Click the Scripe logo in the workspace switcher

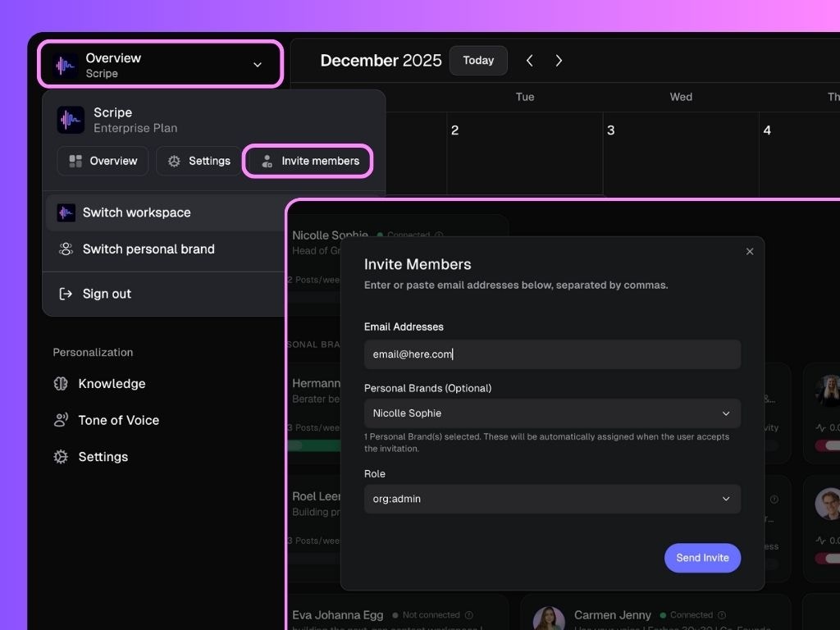(66, 66)
